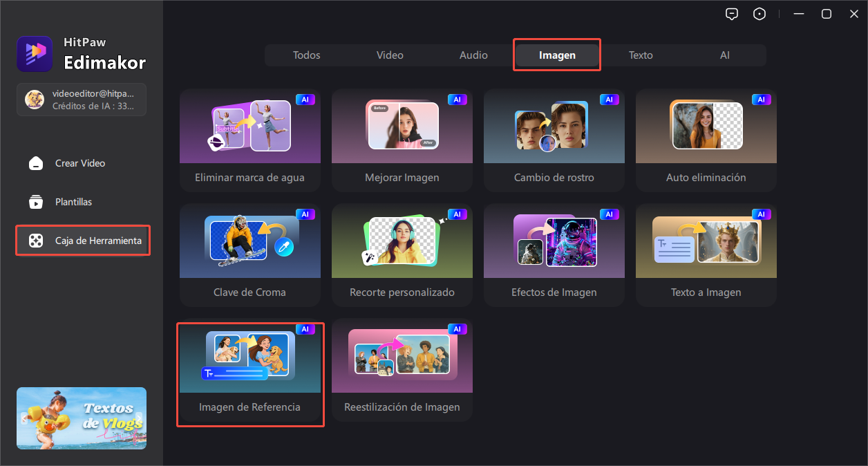Select the Audio tab

coord(473,55)
